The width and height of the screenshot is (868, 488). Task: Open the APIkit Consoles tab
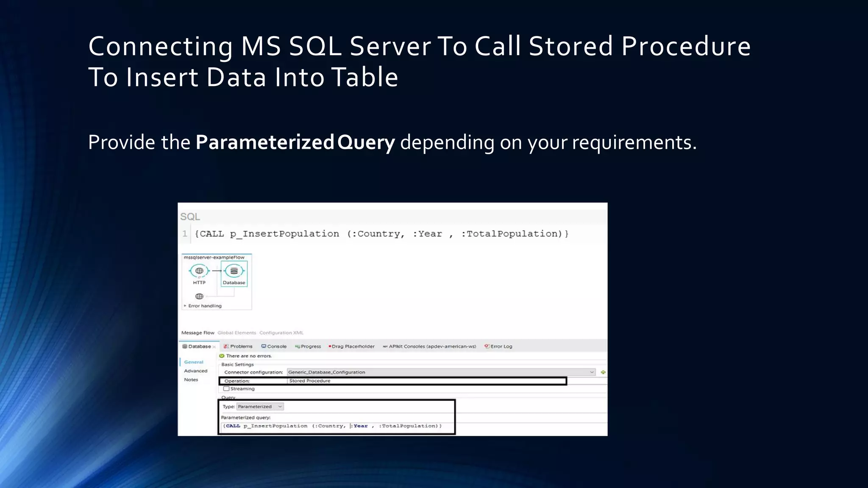click(x=429, y=346)
